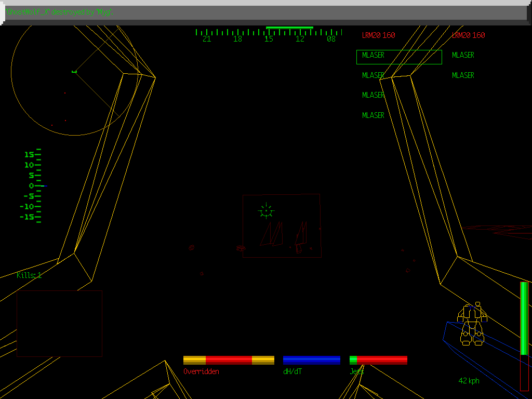532x399 pixels.
Task: Open the fourth MLASER weapon slot
Action: coord(373,115)
